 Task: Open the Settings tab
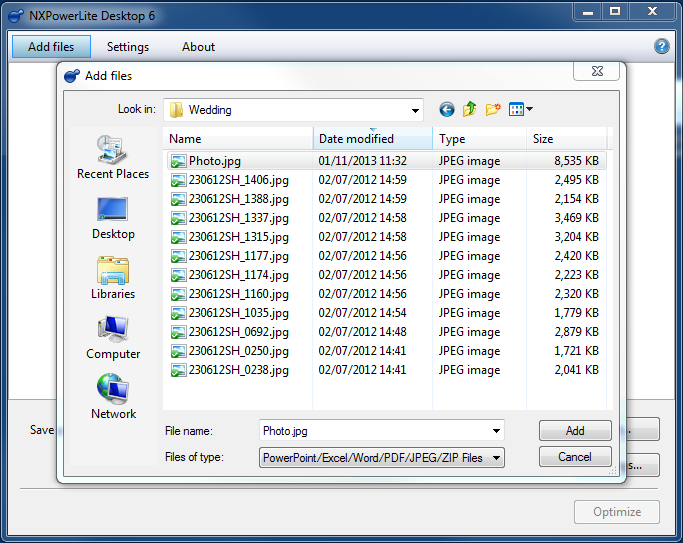(128, 47)
